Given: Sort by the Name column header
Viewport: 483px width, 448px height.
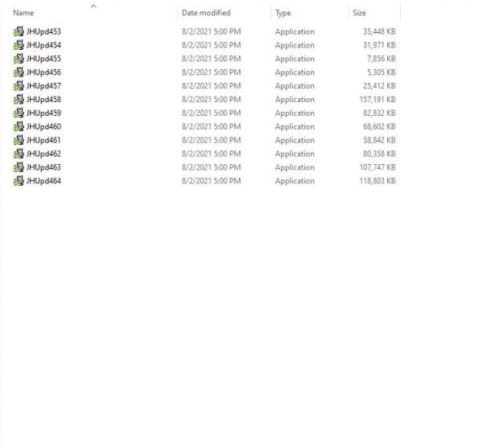Looking at the screenshot, I should tap(23, 13).
